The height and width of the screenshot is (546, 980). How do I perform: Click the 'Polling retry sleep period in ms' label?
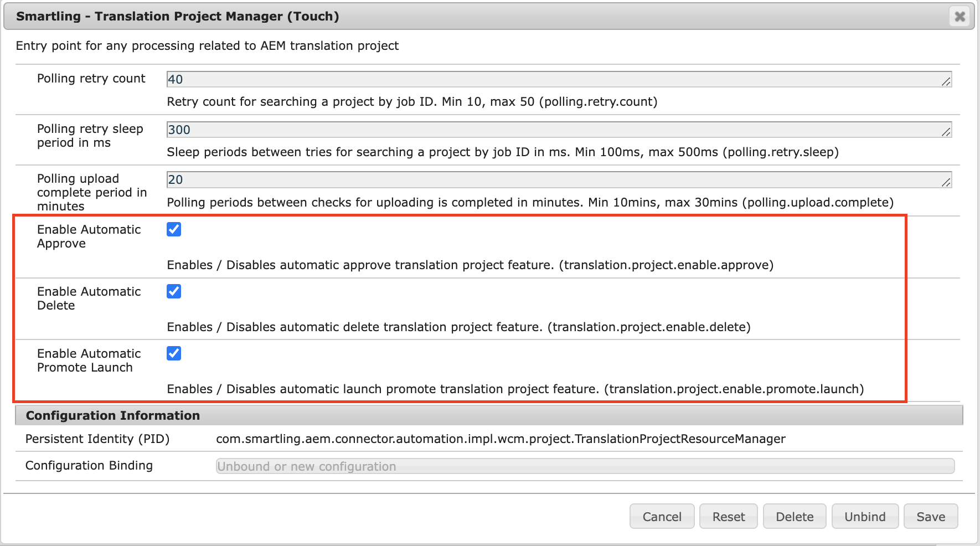[x=90, y=136]
